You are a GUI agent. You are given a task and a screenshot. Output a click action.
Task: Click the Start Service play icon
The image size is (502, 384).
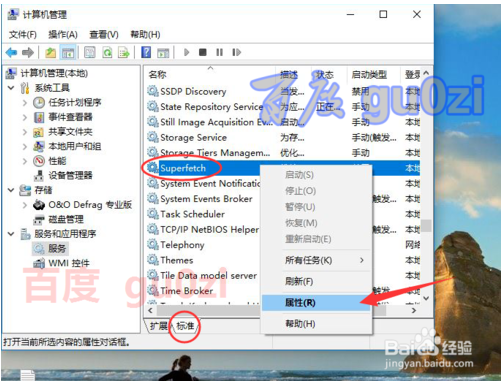coord(186,53)
